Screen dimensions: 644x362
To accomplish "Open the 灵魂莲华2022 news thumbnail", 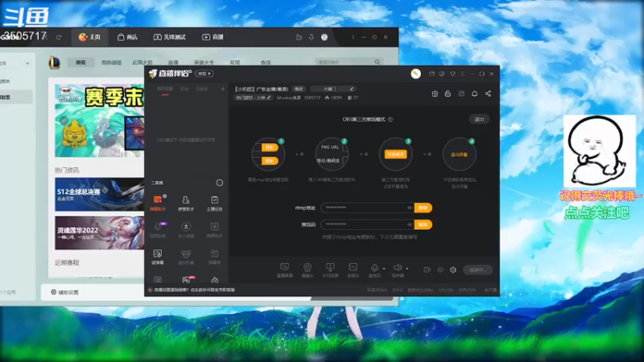I will 100,232.
